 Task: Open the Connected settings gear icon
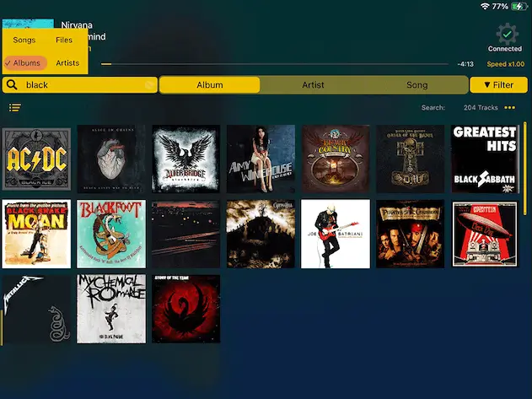click(507, 34)
